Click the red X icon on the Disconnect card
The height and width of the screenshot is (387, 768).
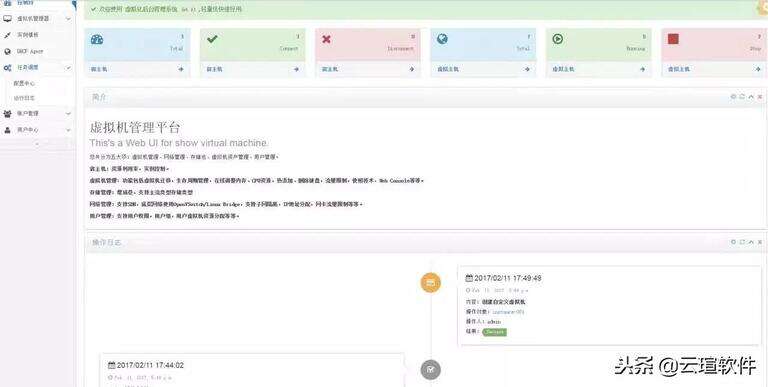pos(327,39)
